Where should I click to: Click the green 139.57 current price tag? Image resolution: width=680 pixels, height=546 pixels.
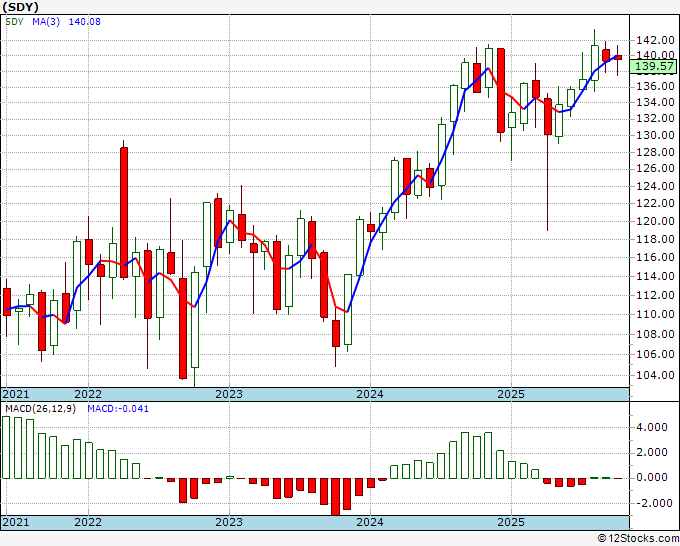[653, 66]
